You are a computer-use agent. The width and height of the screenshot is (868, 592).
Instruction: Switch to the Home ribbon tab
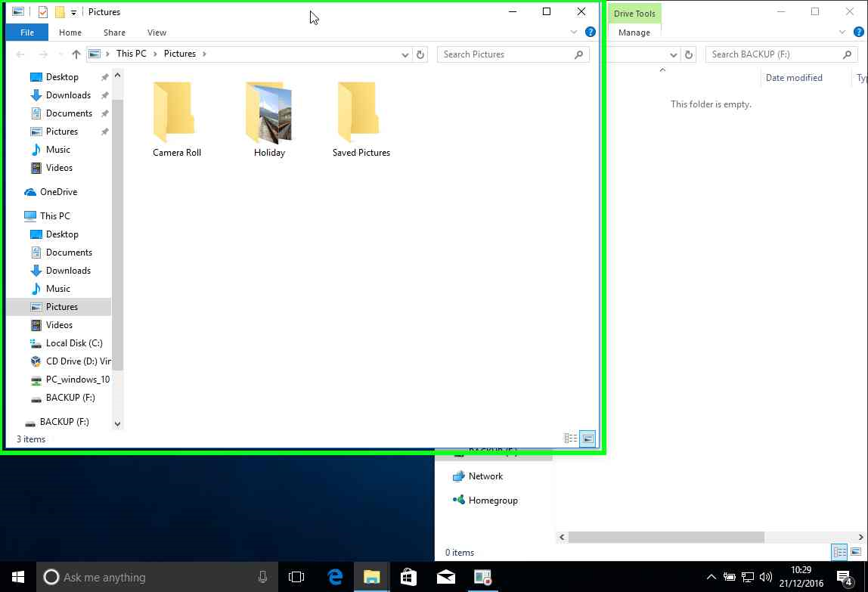click(70, 33)
